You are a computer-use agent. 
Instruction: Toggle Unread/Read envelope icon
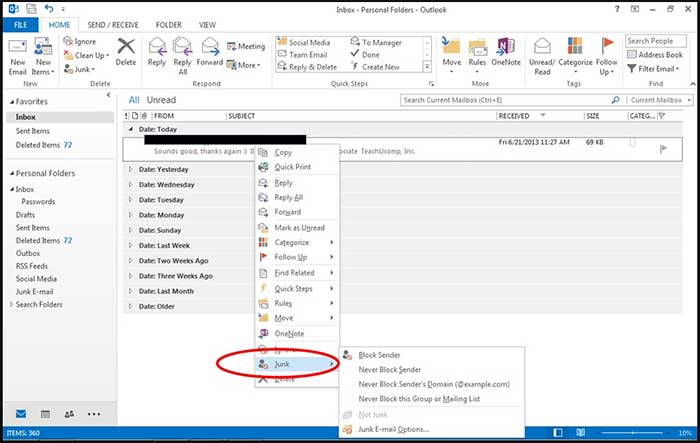pos(542,46)
